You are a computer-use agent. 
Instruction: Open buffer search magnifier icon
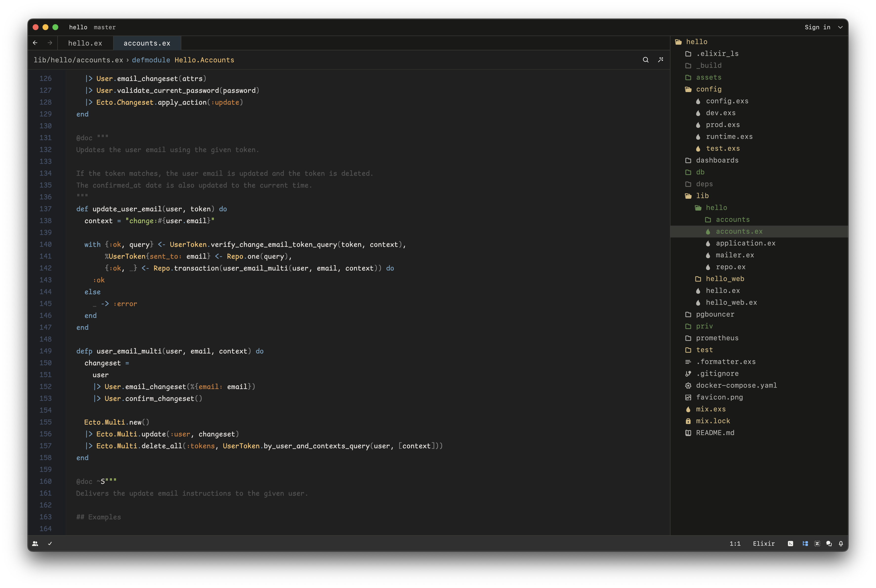(x=646, y=60)
